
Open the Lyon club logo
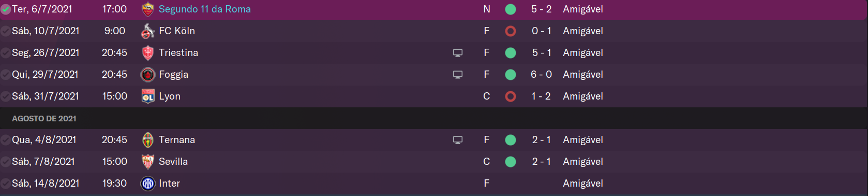pos(148,96)
